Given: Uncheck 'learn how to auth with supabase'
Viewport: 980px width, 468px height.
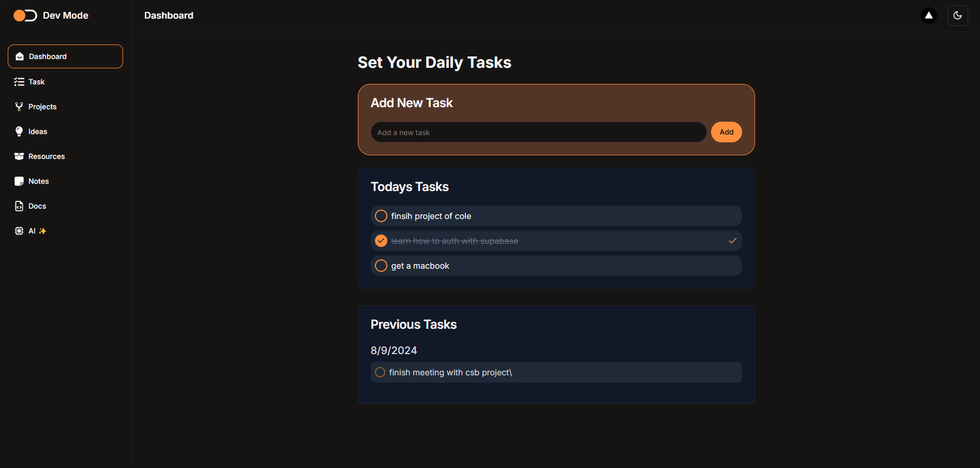Looking at the screenshot, I should 381,241.
